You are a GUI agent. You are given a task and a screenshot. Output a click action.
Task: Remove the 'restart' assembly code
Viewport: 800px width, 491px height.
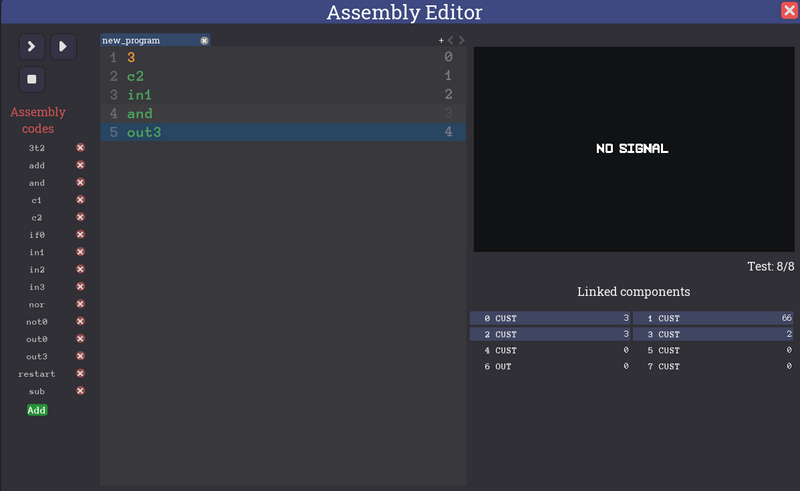(x=81, y=373)
